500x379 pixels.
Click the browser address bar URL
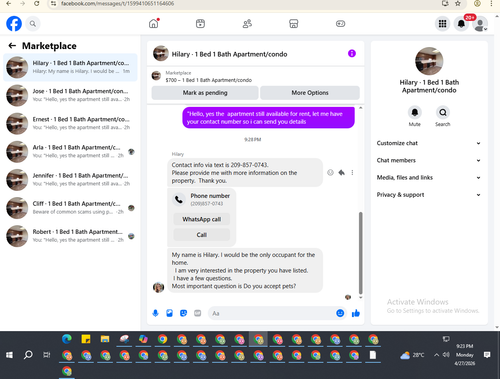click(x=117, y=3)
